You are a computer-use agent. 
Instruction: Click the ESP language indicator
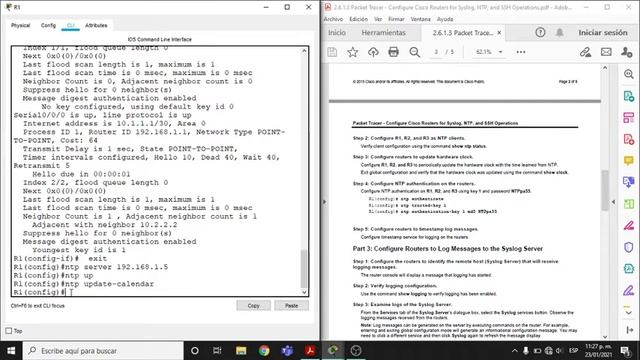pos(573,350)
